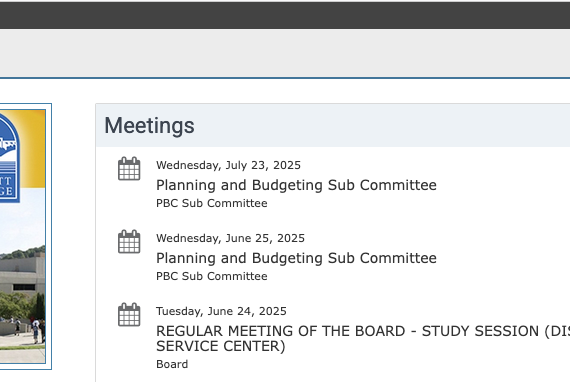The height and width of the screenshot is (382, 570).
Task: Open Regular Meeting of the Board study session
Action: click(x=363, y=338)
